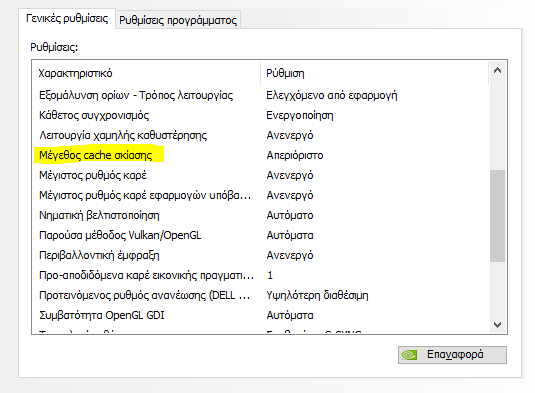Click the NVIDIA logo icon on Επαναφορά
Image resolution: width=535 pixels, height=393 pixels.
[409, 355]
